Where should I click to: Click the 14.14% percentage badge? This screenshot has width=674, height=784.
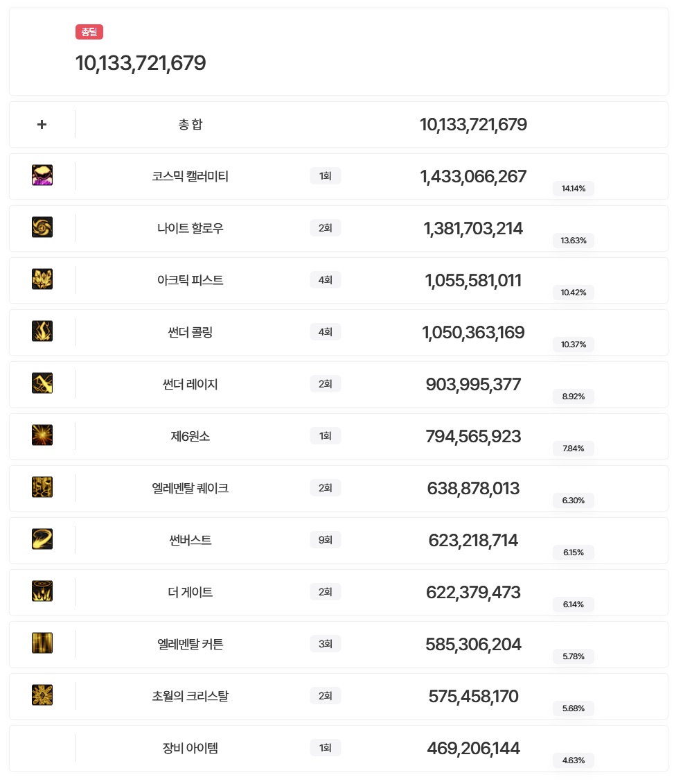574,189
